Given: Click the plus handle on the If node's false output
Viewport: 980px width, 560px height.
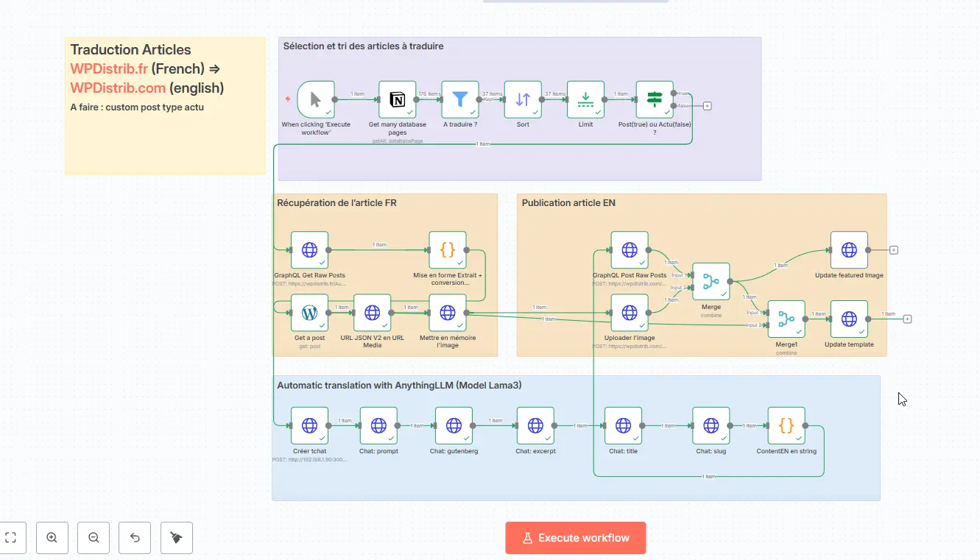Looking at the screenshot, I should pyautogui.click(x=708, y=106).
